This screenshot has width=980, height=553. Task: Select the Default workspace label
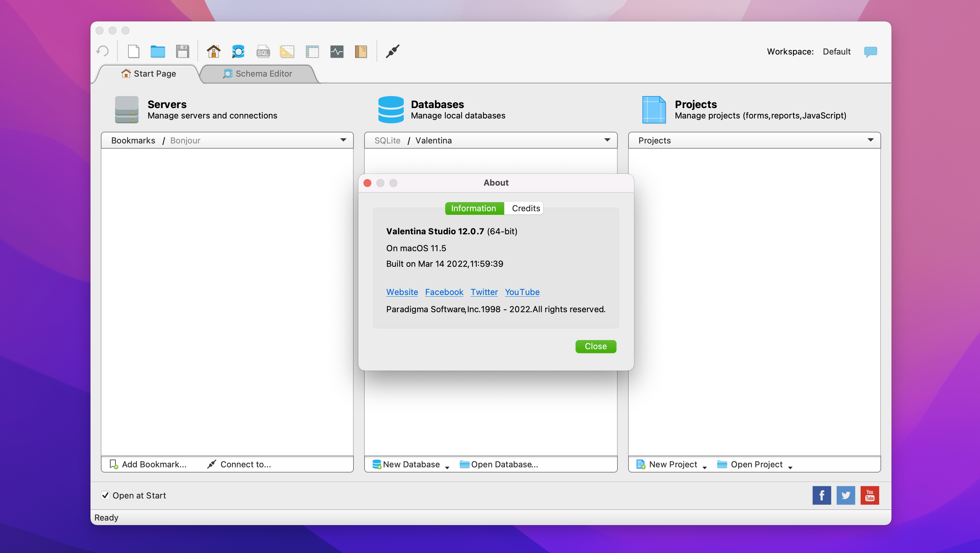click(x=836, y=51)
